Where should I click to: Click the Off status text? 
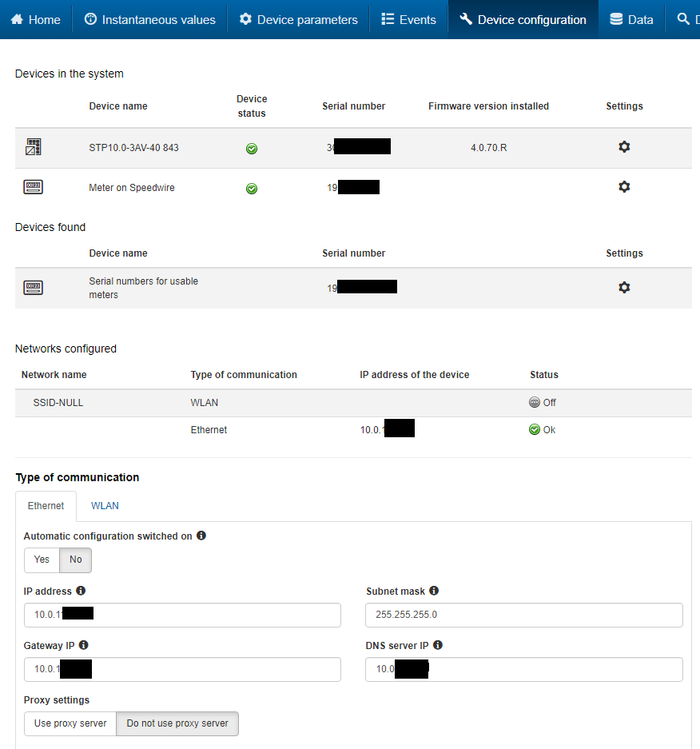549,403
